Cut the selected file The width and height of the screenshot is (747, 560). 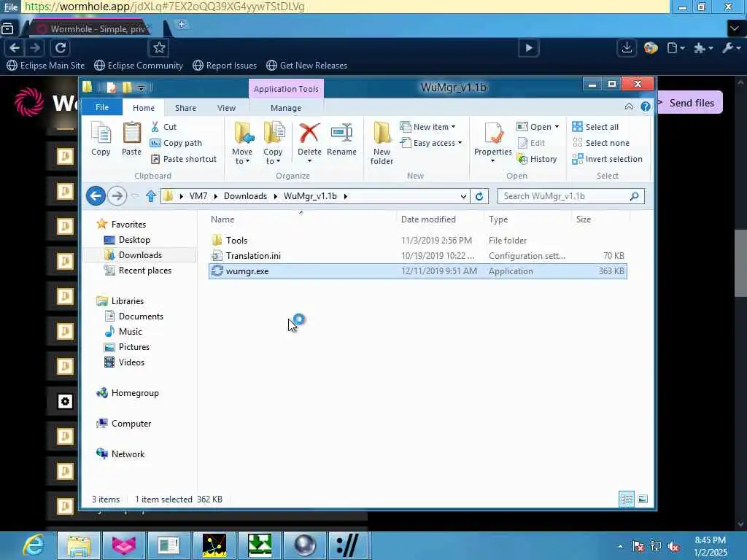[164, 127]
